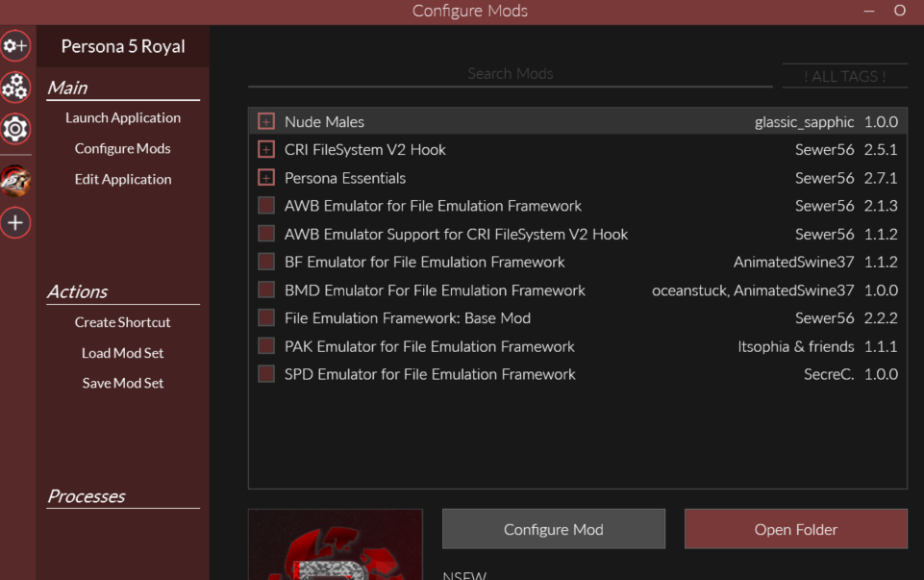The height and width of the screenshot is (580, 924).
Task: Click author Itsophia & friends
Action: coord(795,346)
